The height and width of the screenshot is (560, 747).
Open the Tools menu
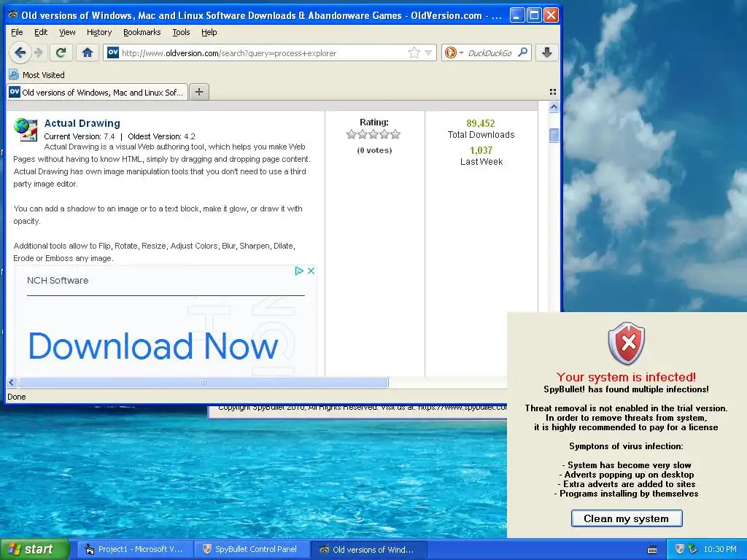click(x=181, y=32)
